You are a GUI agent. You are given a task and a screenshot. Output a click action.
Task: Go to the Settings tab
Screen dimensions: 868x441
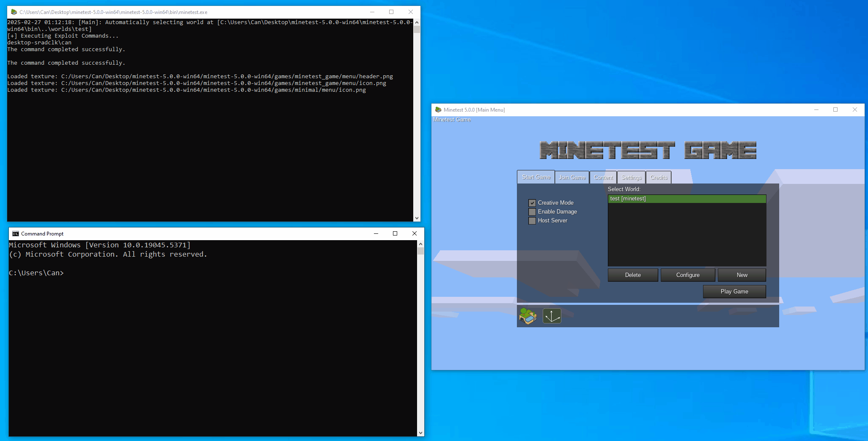tap(632, 178)
